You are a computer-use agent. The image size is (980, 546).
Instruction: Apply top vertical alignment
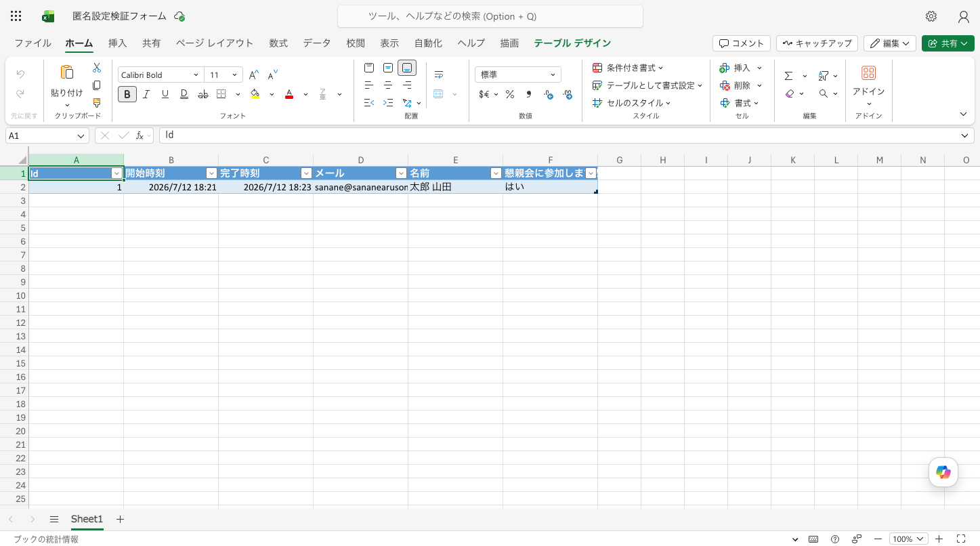point(369,68)
